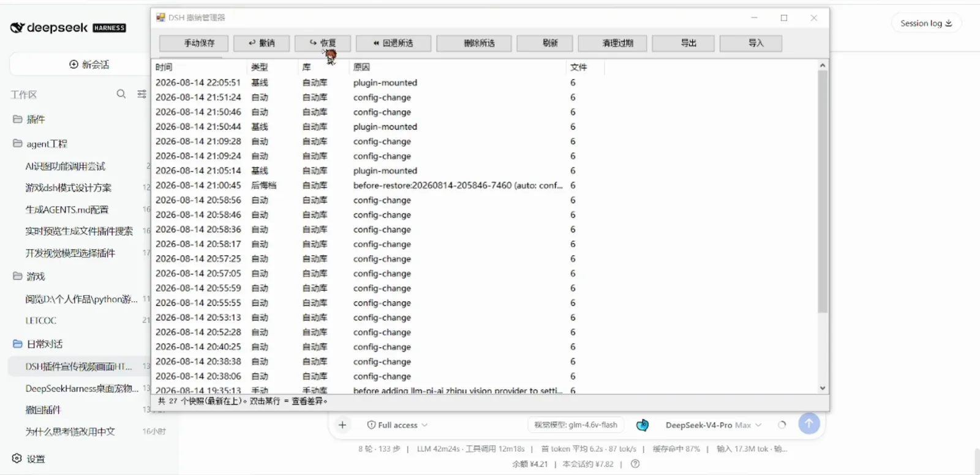This screenshot has width=980, height=475.
Task: Sort snapshots by the 类型 column header
Action: pyautogui.click(x=273, y=67)
